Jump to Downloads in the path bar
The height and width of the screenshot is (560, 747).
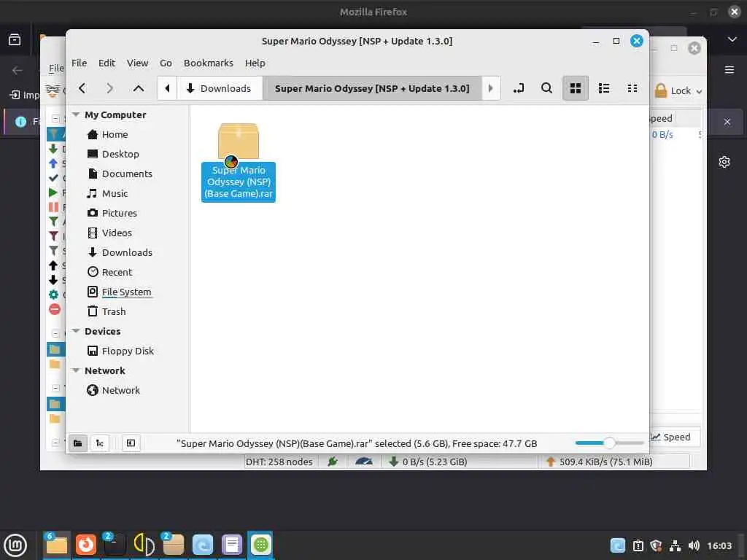(219, 88)
